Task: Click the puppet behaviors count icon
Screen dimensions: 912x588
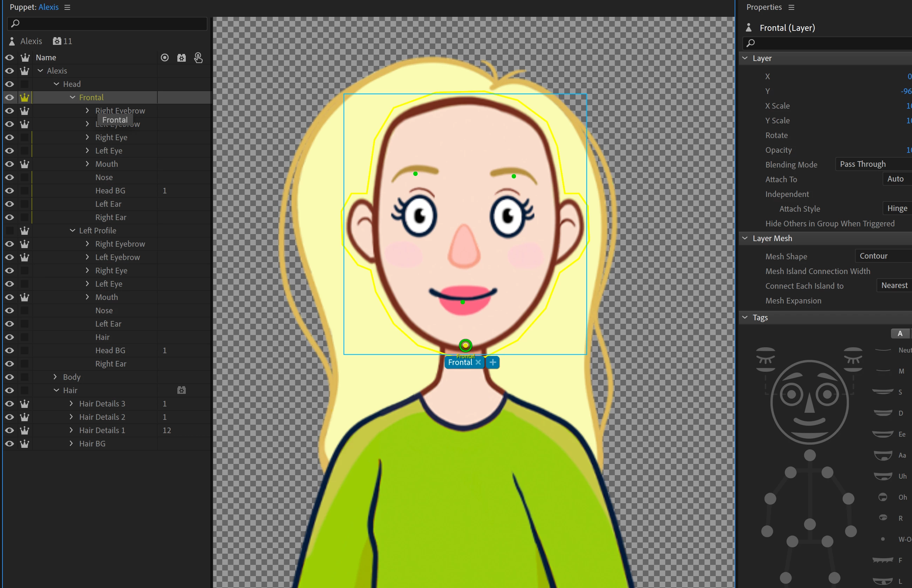Action: [x=57, y=41]
